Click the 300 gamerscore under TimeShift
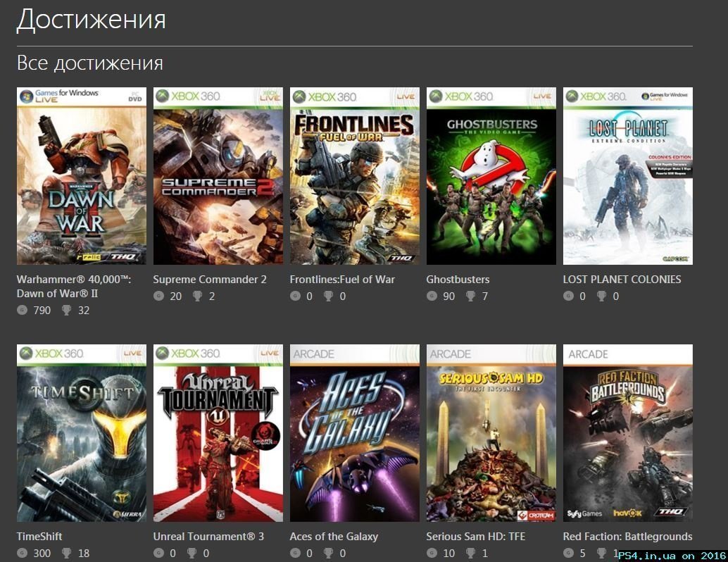 point(42,553)
